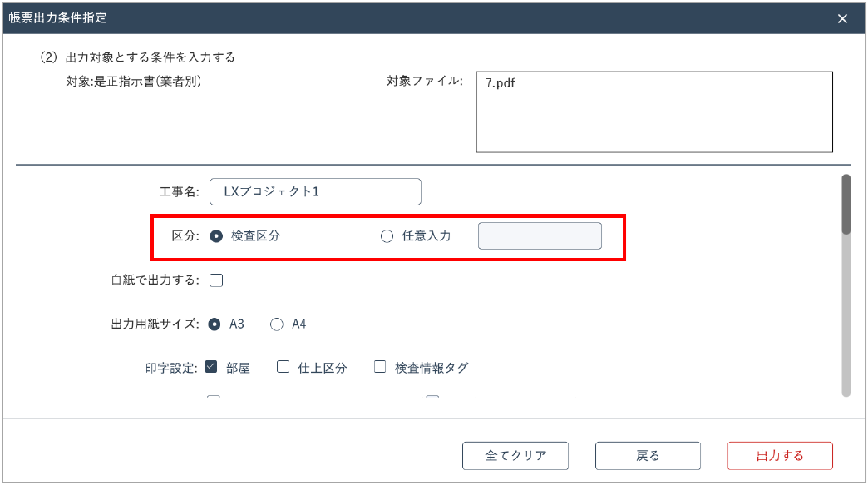
Task: Uncheck the 部屋 print setting
Action: click(211, 367)
